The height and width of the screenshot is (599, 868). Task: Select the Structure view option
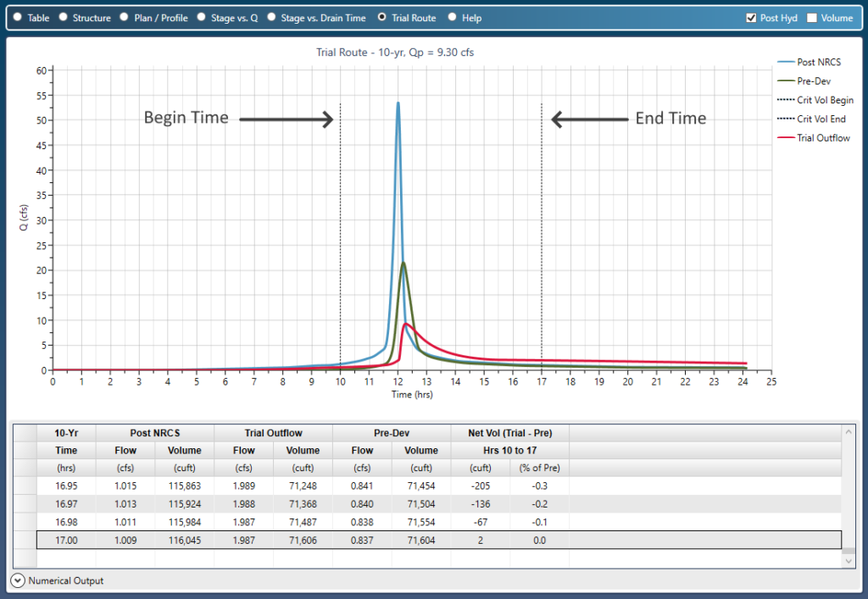[x=64, y=18]
